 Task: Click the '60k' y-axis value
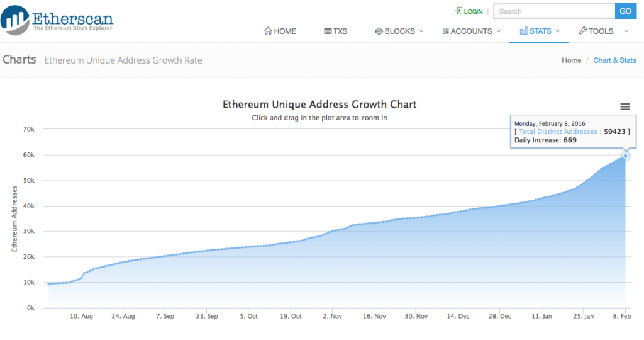click(x=29, y=155)
